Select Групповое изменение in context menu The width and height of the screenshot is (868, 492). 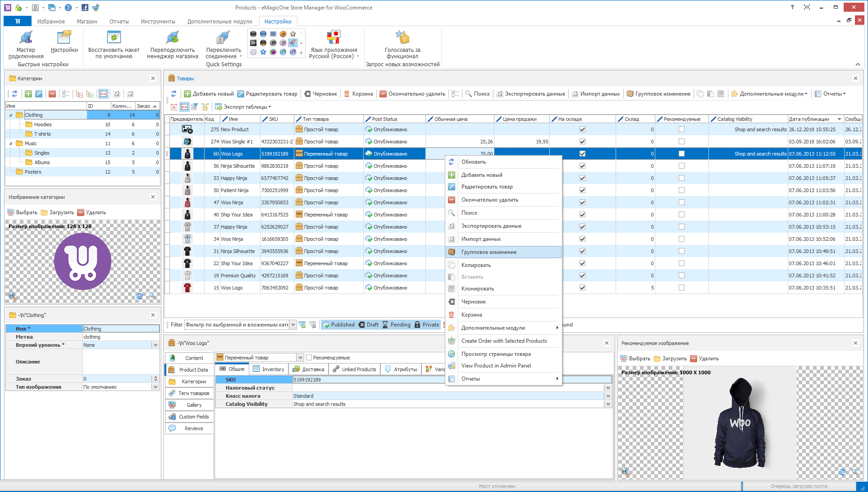pyautogui.click(x=503, y=252)
